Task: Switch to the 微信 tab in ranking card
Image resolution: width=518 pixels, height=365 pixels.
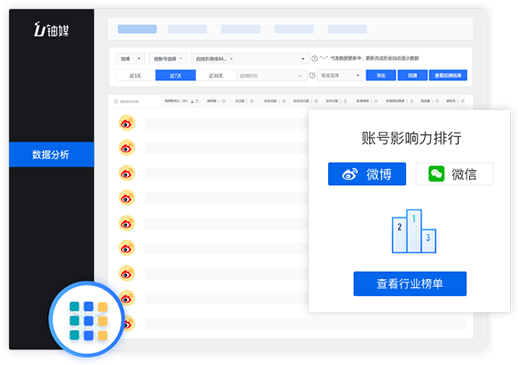Action: [454, 174]
